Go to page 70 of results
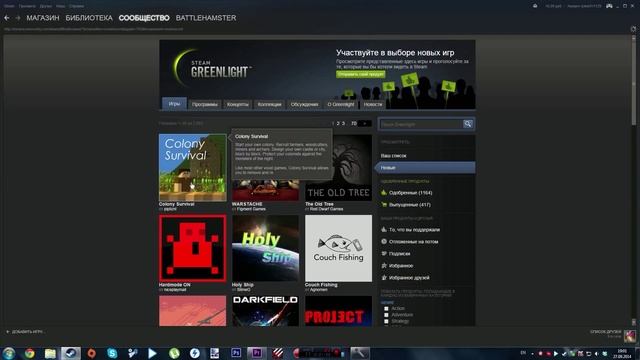Image resolution: width=640 pixels, height=360 pixels. (354, 123)
